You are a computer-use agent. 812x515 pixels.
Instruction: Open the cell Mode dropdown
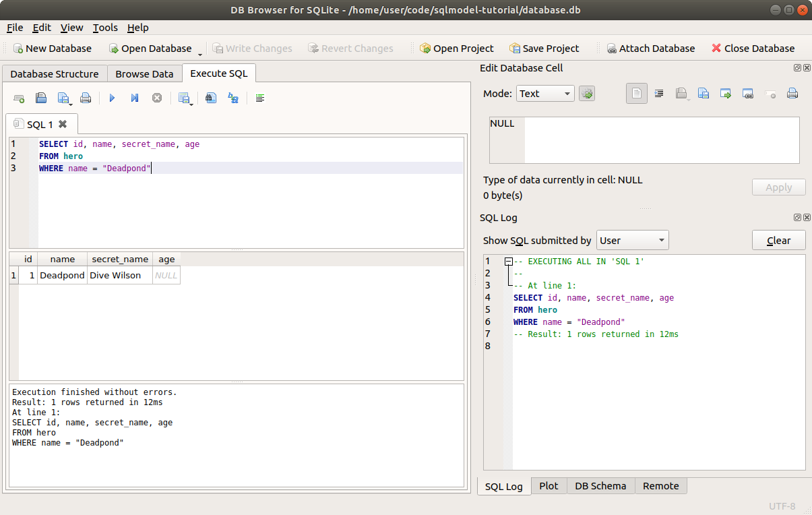tap(544, 94)
